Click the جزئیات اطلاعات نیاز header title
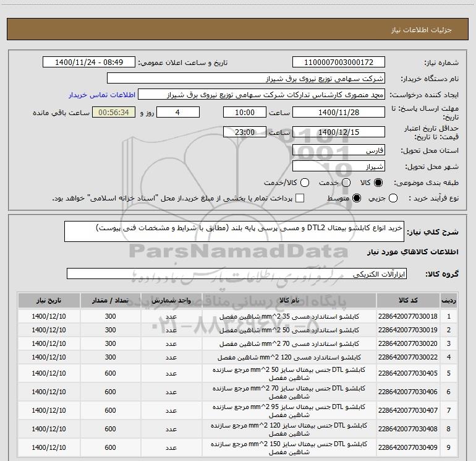Viewport: 476px width, 461px height. coord(422,30)
